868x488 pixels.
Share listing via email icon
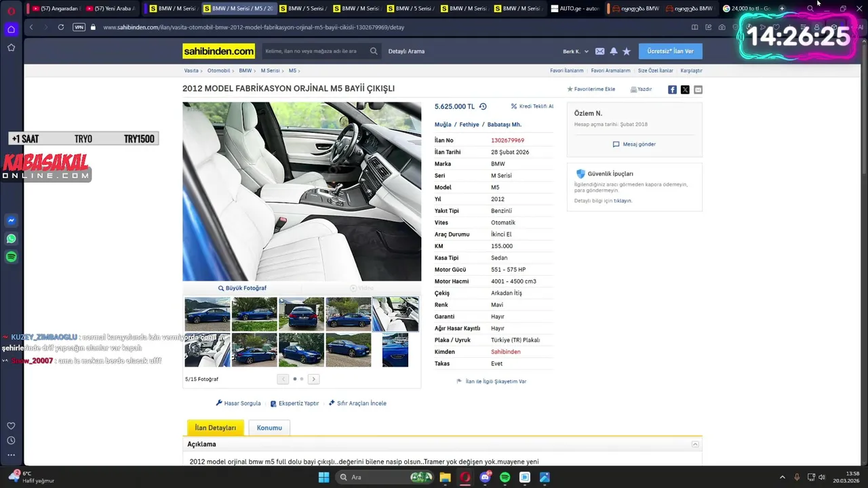(698, 89)
